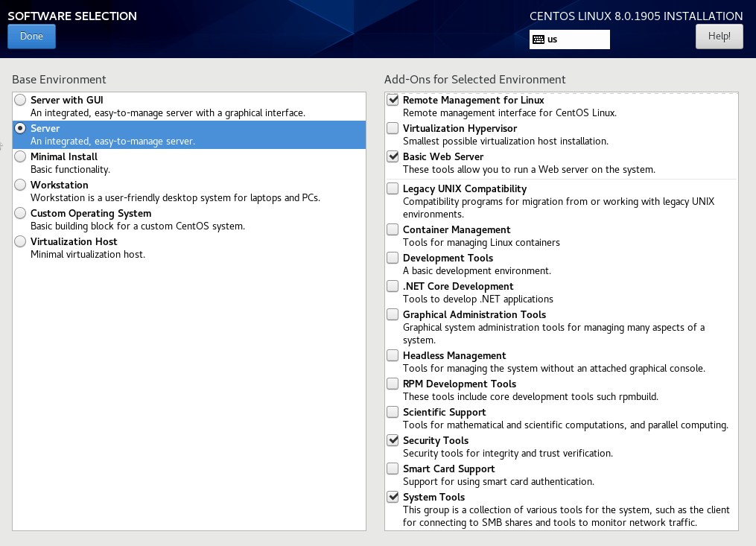Click 'Support for using smart card authentication.' text
This screenshot has width=756, height=546.
[x=498, y=481]
